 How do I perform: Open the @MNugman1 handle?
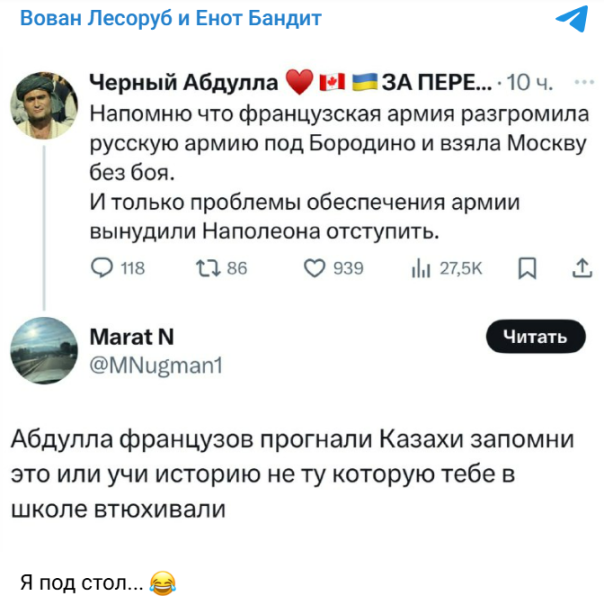tap(156, 366)
